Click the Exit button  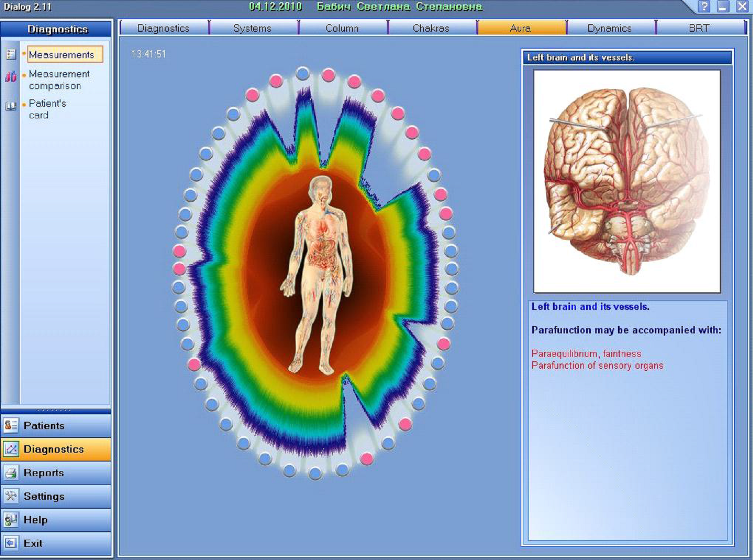click(x=56, y=543)
